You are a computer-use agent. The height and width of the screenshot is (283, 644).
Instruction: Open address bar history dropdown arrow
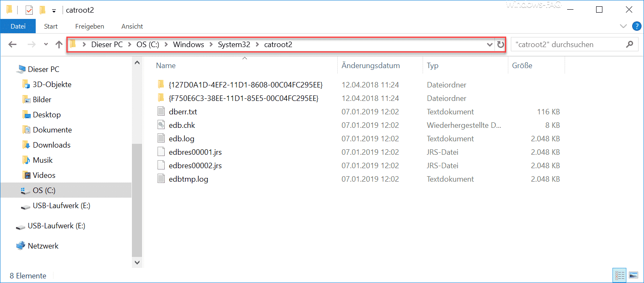[489, 45]
